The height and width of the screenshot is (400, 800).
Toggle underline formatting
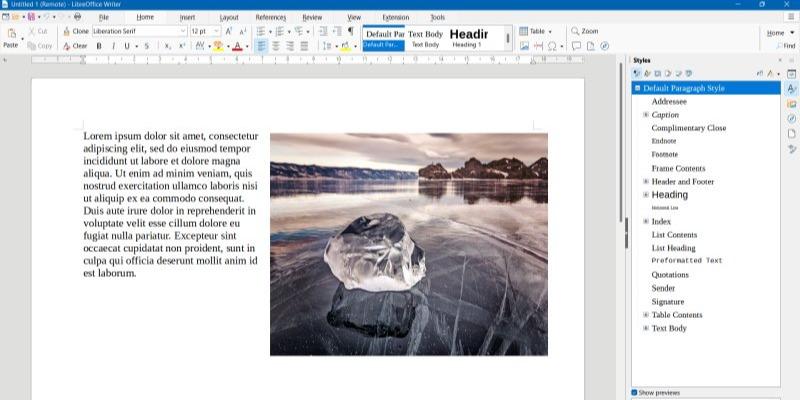coord(125,46)
